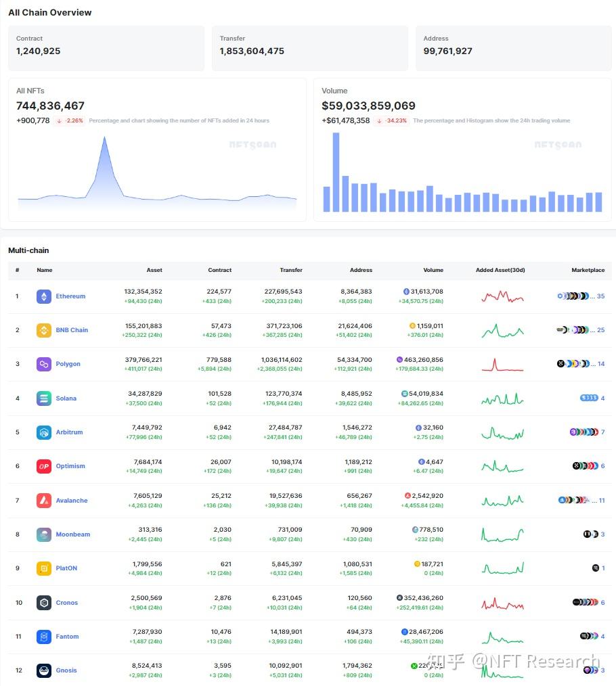The width and height of the screenshot is (616, 686).
Task: Click the Volume column header
Action: (x=433, y=270)
